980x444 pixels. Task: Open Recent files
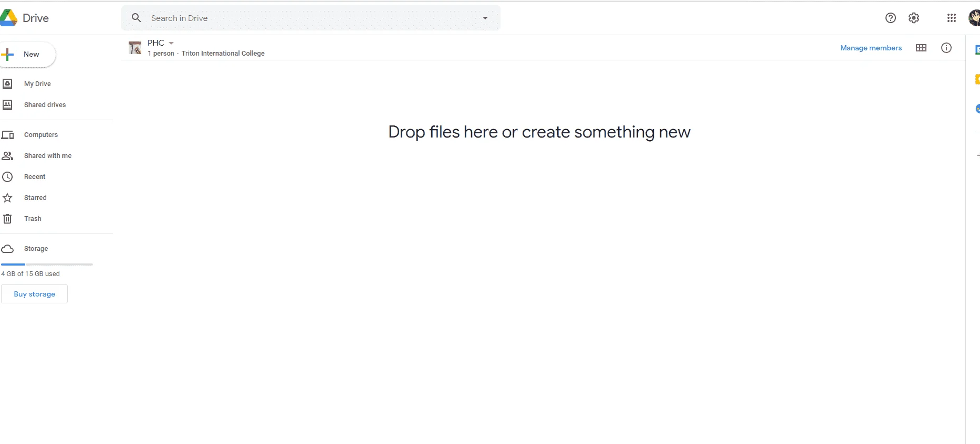(35, 176)
